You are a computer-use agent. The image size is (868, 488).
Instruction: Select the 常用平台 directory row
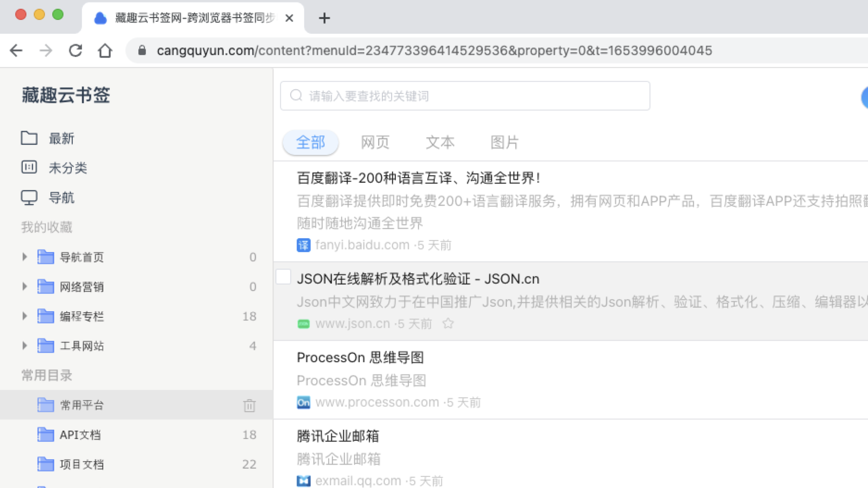(137, 405)
